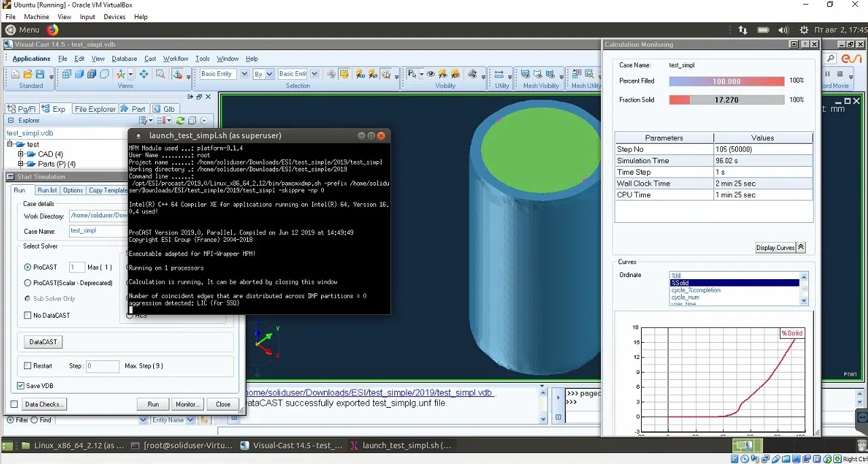Click the Percent Filled progress bar
The image size is (868, 464).
pyautogui.click(x=727, y=81)
